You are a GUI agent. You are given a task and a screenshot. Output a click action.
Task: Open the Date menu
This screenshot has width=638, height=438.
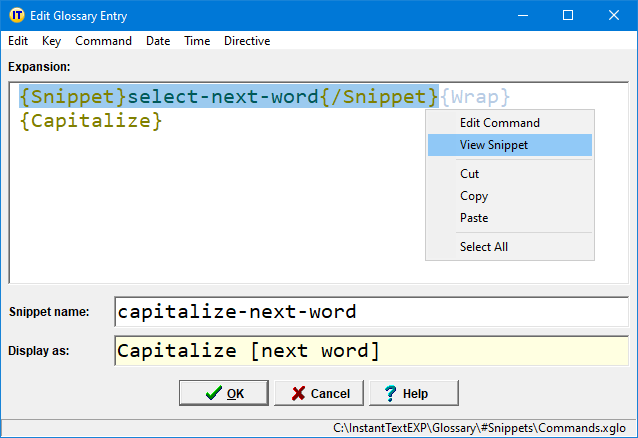158,41
